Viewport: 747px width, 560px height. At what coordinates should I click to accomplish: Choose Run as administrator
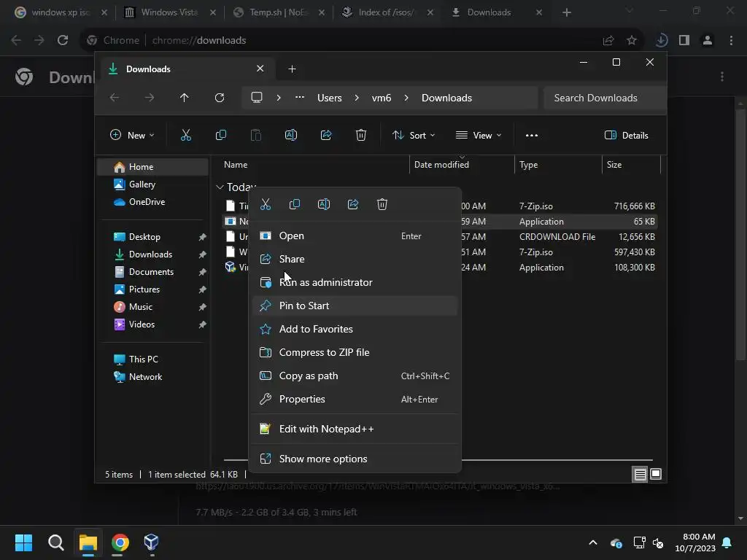[355, 282]
